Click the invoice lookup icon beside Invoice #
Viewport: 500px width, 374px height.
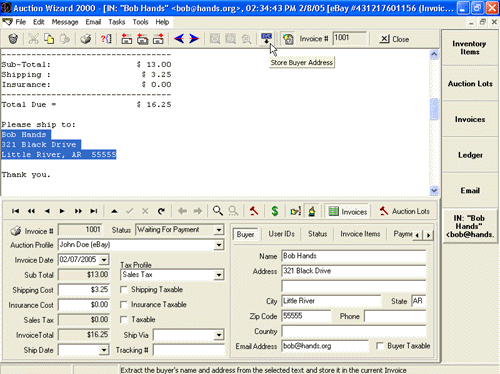tap(288, 39)
